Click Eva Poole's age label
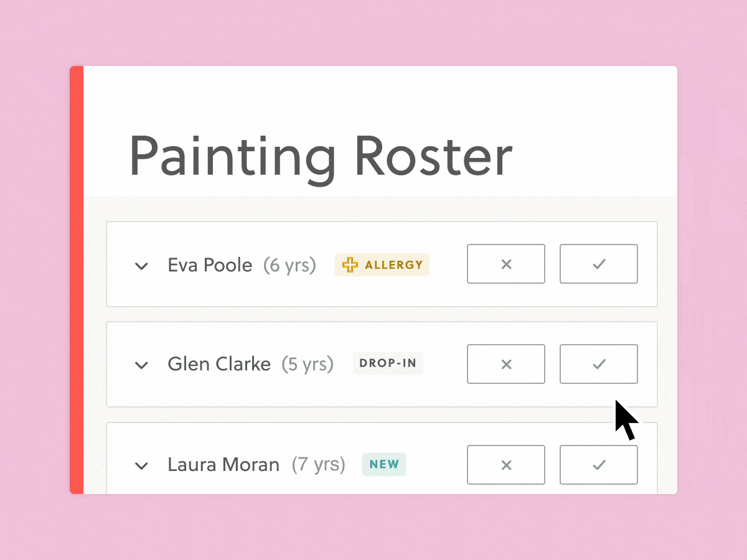This screenshot has height=560, width=747. click(x=289, y=265)
